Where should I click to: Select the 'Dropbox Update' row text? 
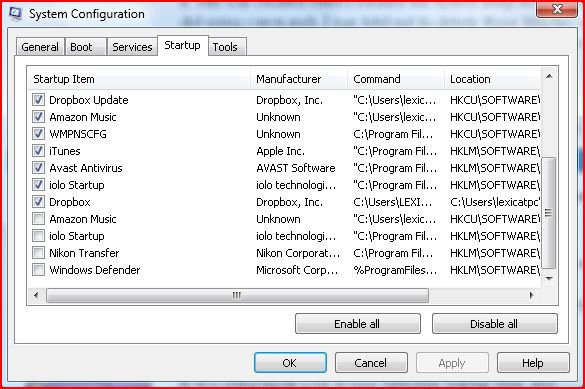(x=89, y=100)
